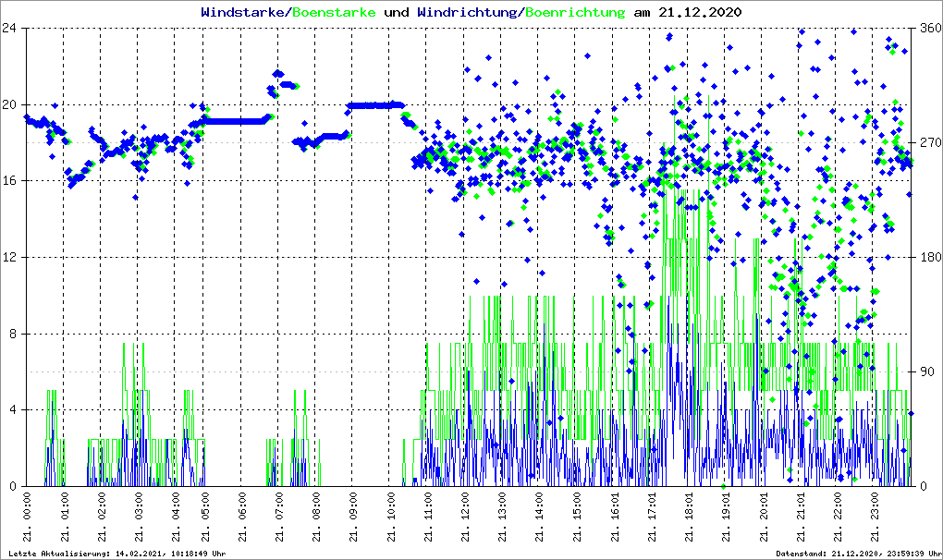Click the 21. 00:00 time axis label

tap(29, 519)
